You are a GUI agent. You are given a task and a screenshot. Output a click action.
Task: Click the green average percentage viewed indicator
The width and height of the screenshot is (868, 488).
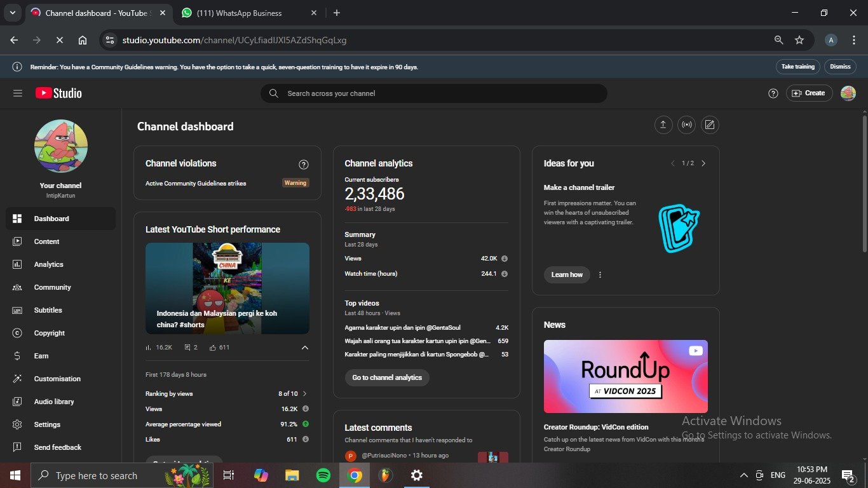[x=306, y=424]
